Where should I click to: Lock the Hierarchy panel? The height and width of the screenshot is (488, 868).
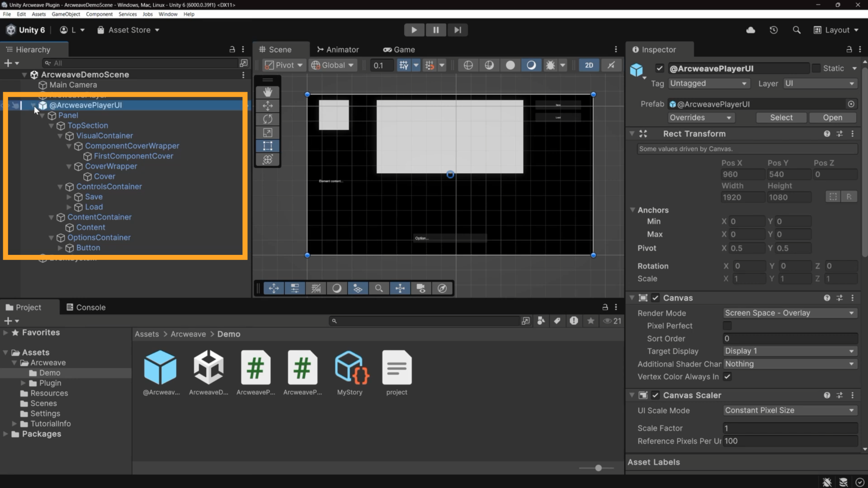pyautogui.click(x=232, y=49)
